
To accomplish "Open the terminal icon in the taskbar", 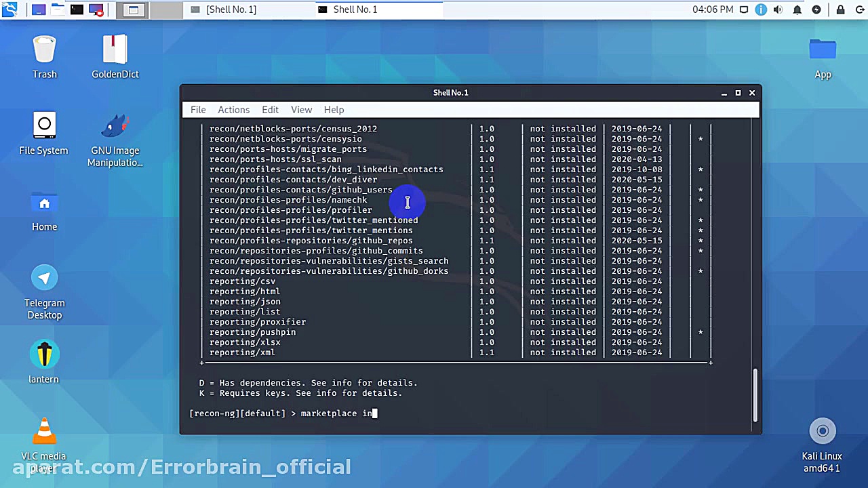I will point(77,9).
